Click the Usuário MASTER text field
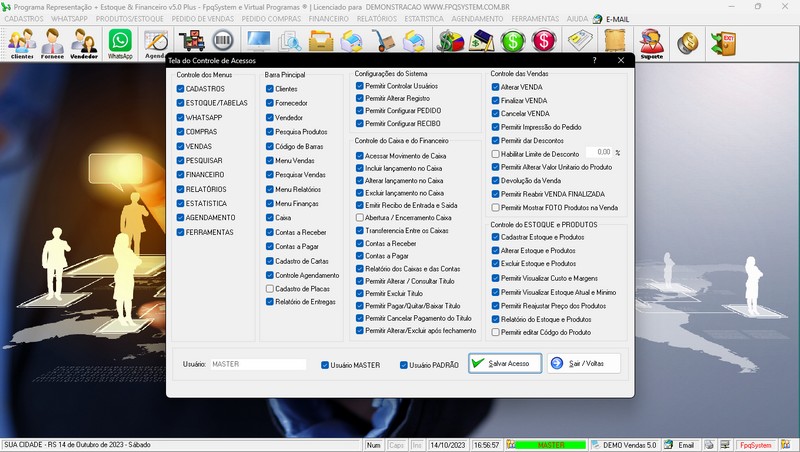The width and height of the screenshot is (800, 452). [258, 365]
